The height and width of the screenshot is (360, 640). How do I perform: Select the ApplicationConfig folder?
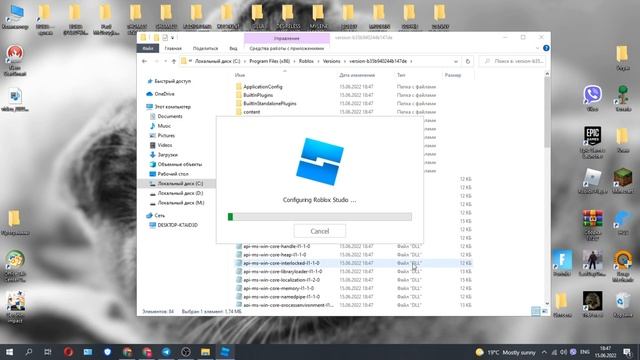[263, 87]
